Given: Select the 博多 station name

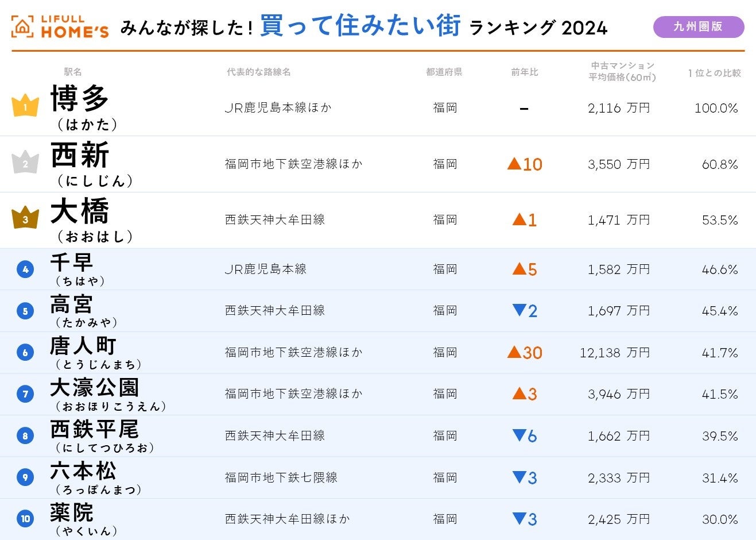Looking at the screenshot, I should point(80,98).
